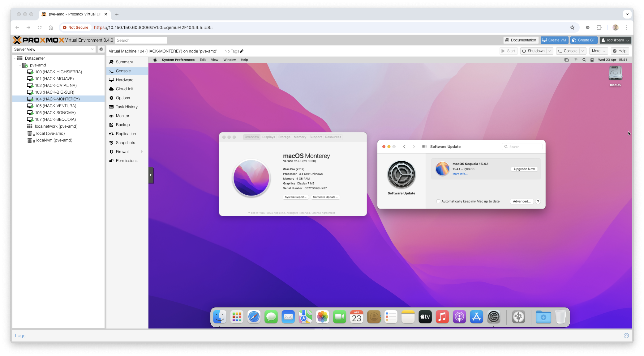The image size is (644, 356).
Task: Switch to the Storage tab in About This Mac
Action: point(284,137)
